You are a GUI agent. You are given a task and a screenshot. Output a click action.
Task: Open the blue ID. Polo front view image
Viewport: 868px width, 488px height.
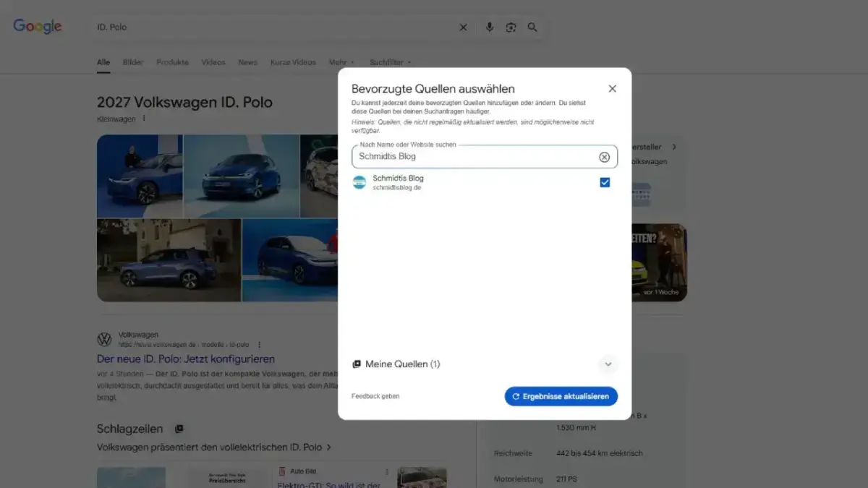click(242, 176)
